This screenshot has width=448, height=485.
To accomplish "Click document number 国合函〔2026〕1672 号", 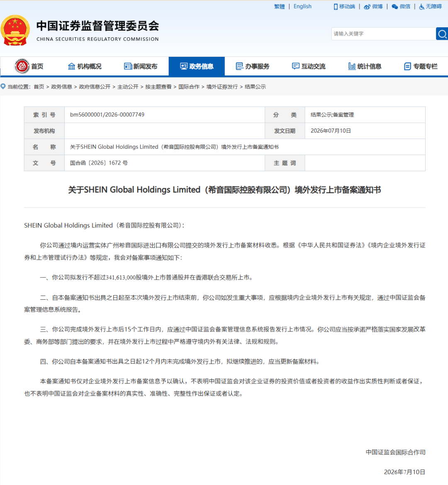I will point(99,163).
